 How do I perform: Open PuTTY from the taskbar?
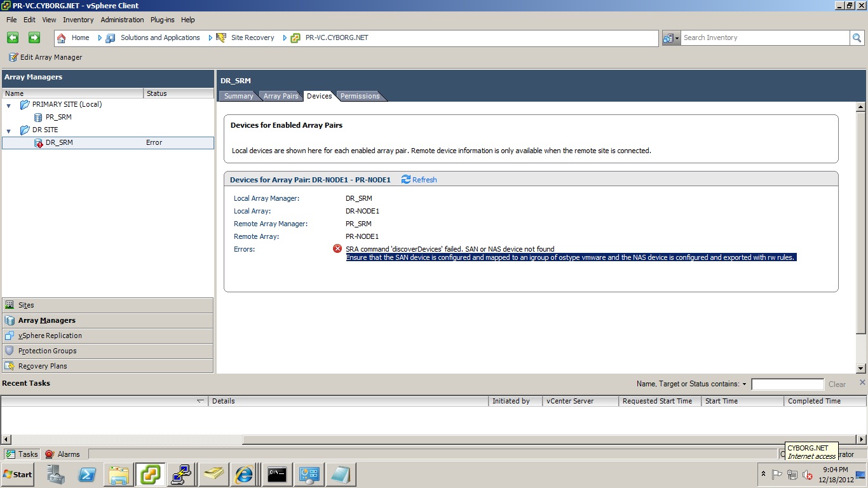click(x=182, y=474)
